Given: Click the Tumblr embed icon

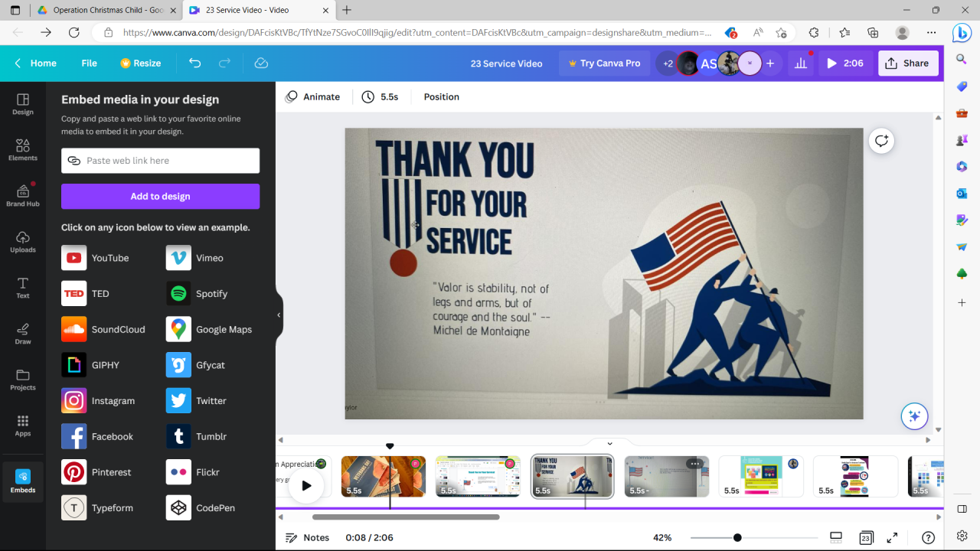Looking at the screenshot, I should 178,436.
